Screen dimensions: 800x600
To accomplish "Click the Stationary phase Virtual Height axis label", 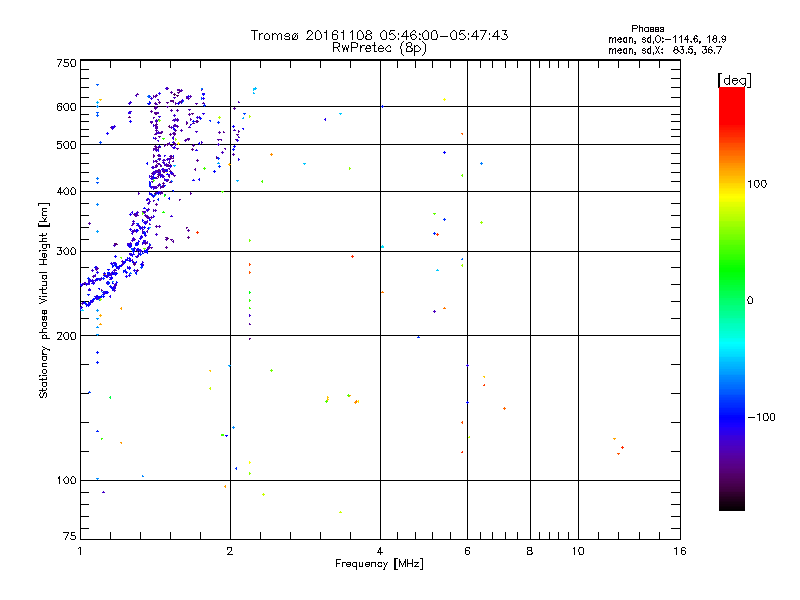I will click(43, 301).
